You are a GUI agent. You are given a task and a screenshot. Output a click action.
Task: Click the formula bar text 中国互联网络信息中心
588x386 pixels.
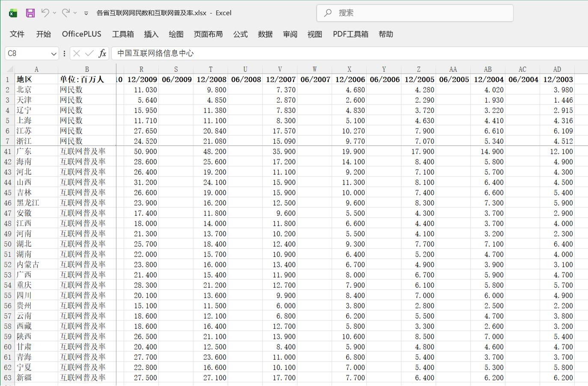pyautogui.click(x=155, y=53)
